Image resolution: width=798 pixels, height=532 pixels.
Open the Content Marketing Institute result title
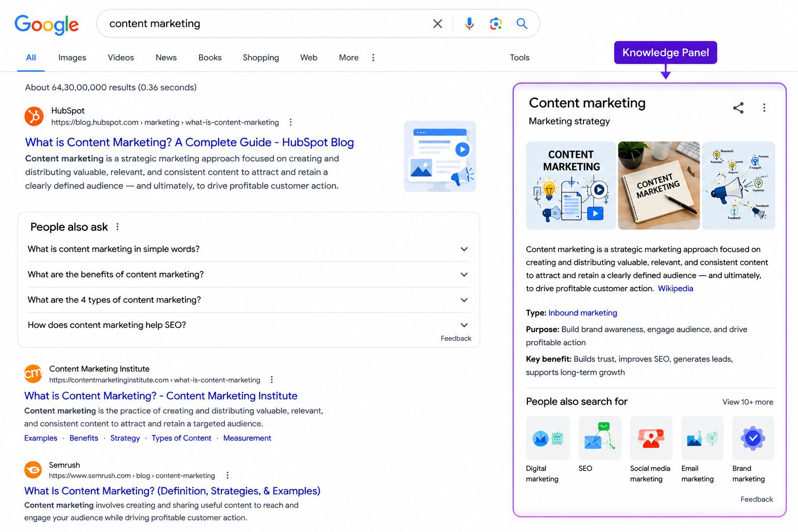click(161, 396)
